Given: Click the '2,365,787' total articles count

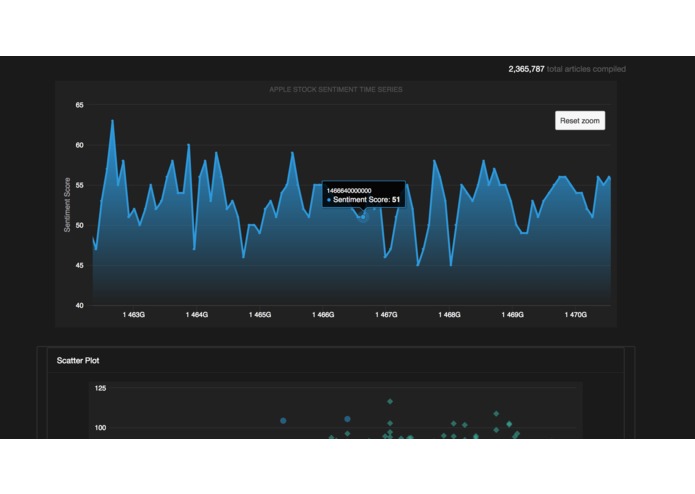Looking at the screenshot, I should point(526,69).
